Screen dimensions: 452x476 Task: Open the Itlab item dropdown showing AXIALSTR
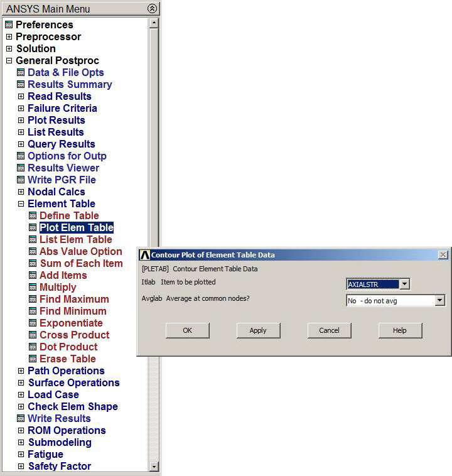(x=405, y=284)
